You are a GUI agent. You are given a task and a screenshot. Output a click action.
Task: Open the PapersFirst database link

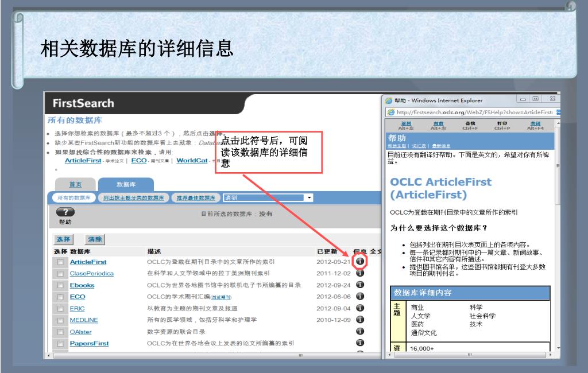pyautogui.click(x=89, y=343)
